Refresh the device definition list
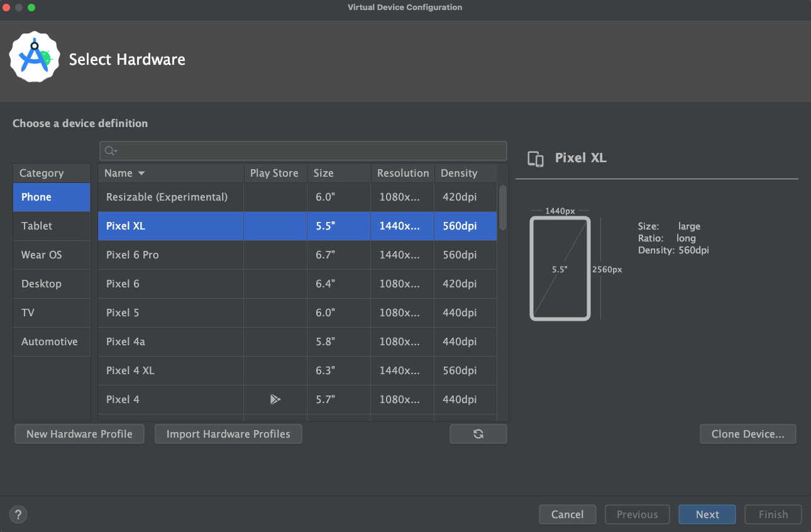This screenshot has width=811, height=532. (478, 434)
